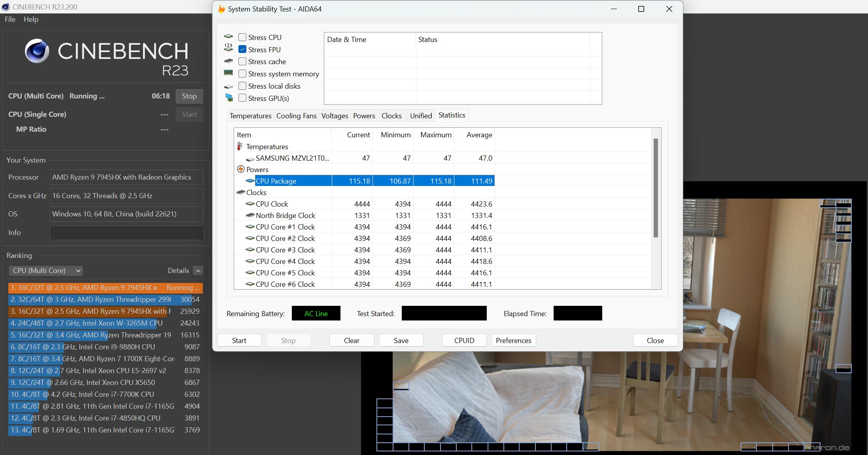
Task: Click the Temperatures thermometer icon in statistics list
Action: tap(240, 146)
